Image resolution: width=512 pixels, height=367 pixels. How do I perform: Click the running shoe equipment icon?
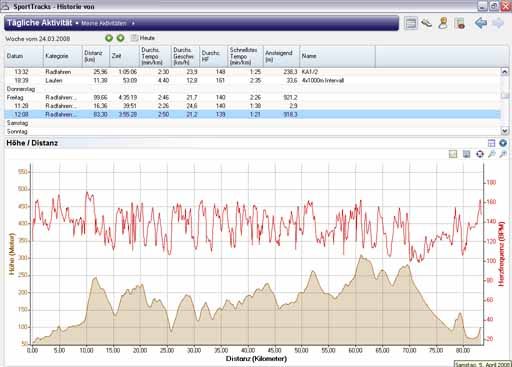pos(427,23)
